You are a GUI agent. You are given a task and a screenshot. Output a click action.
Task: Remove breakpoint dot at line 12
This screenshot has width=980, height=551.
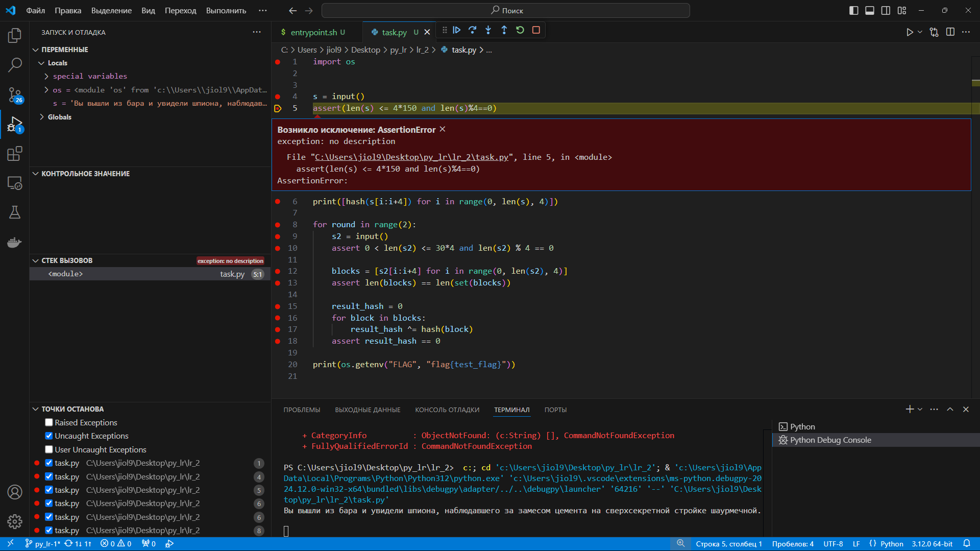tap(278, 271)
